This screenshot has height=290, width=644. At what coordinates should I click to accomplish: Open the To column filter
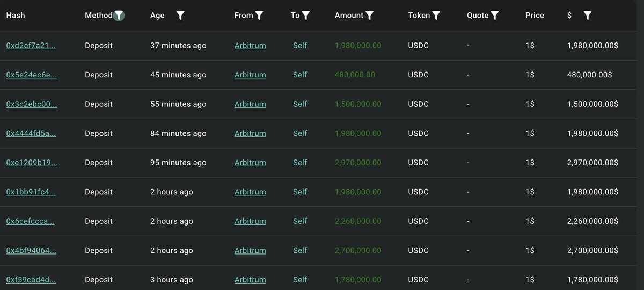305,16
